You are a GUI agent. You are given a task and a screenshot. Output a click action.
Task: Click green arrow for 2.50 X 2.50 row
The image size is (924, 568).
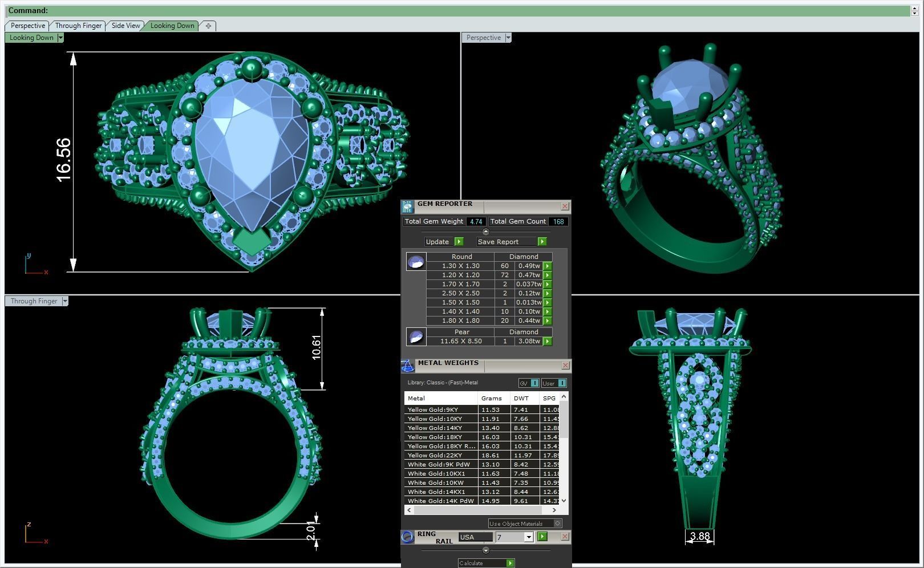(548, 293)
